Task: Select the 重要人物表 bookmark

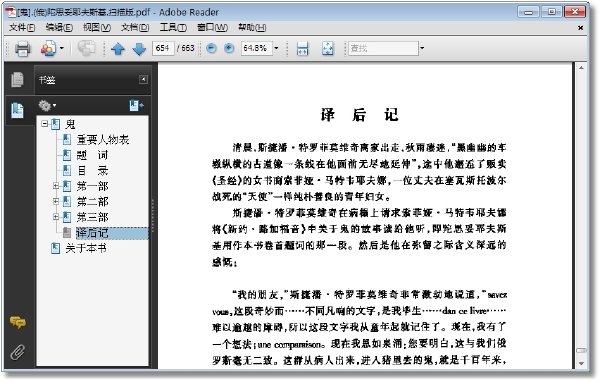Action: coord(103,140)
